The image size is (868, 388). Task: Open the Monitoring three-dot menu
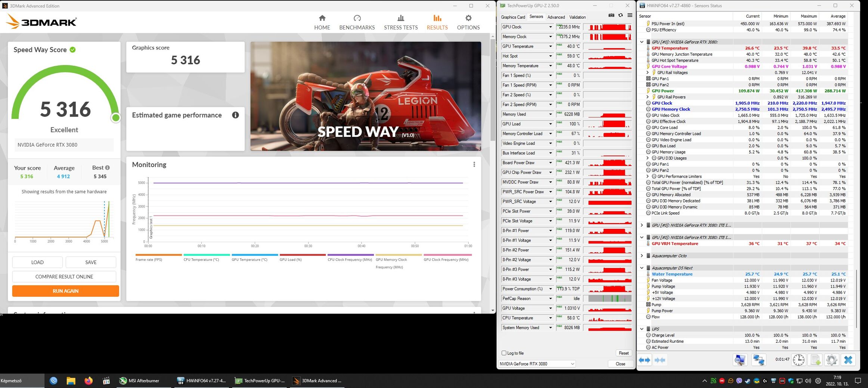[474, 164]
